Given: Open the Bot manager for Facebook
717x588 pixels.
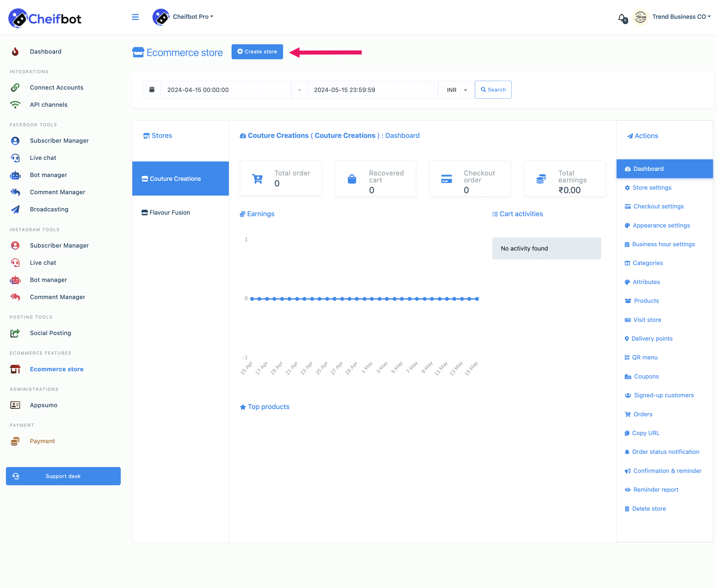Looking at the screenshot, I should 48,174.
